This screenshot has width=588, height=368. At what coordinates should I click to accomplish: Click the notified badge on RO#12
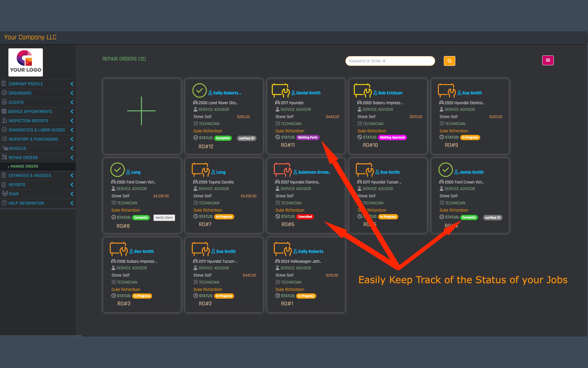[246, 138]
